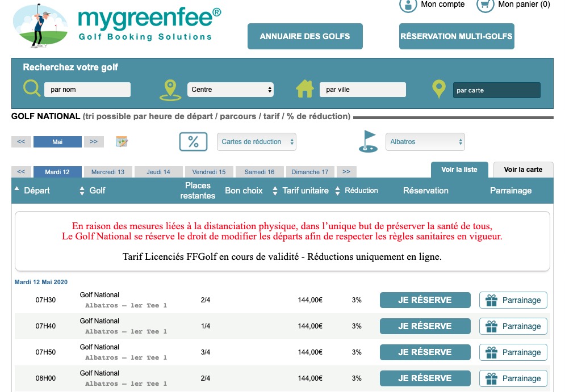This screenshot has height=392, width=565.
Task: Show next days after Dimanche 17
Action: 346,172
